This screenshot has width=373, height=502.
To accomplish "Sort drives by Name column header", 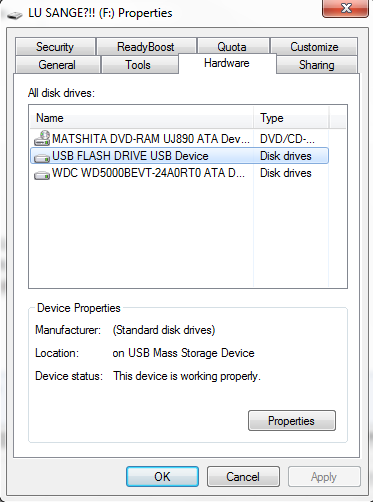I will tap(142, 118).
